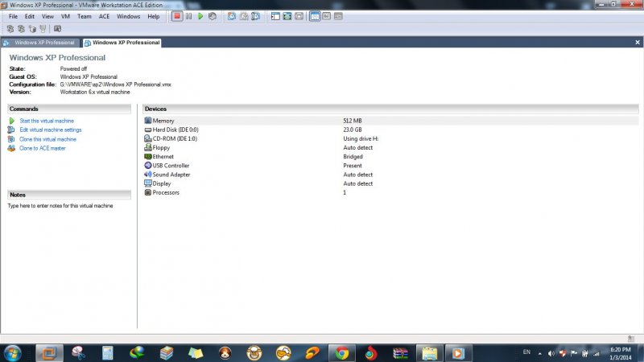Click Edit virtual machine settings link
Image resolution: width=644 pixels, height=362 pixels.
point(51,130)
